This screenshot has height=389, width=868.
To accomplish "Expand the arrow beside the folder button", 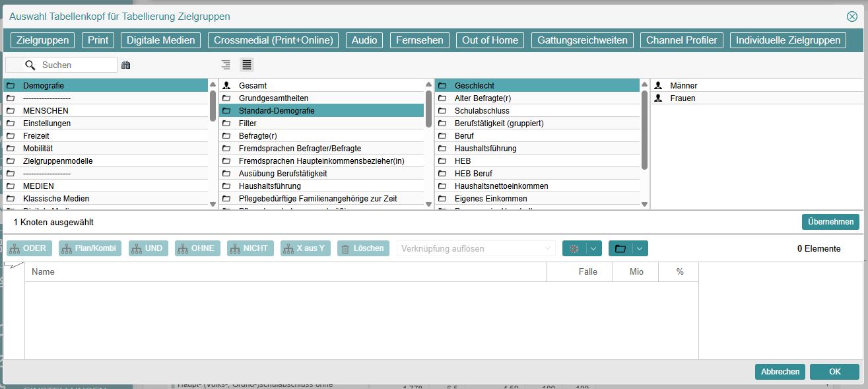I will 640,248.
